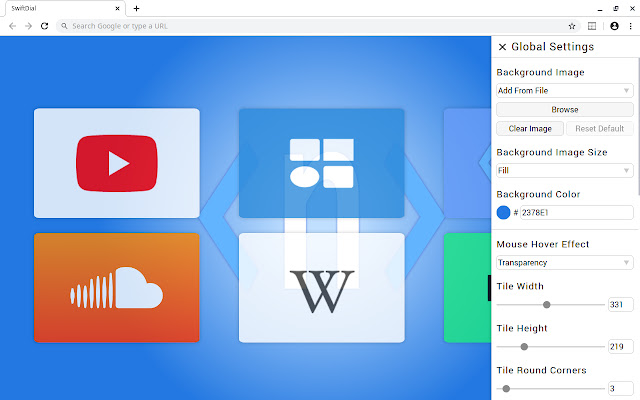
Task: Open the Mouse Hover Effect Transparency dropdown
Action: [x=564, y=262]
